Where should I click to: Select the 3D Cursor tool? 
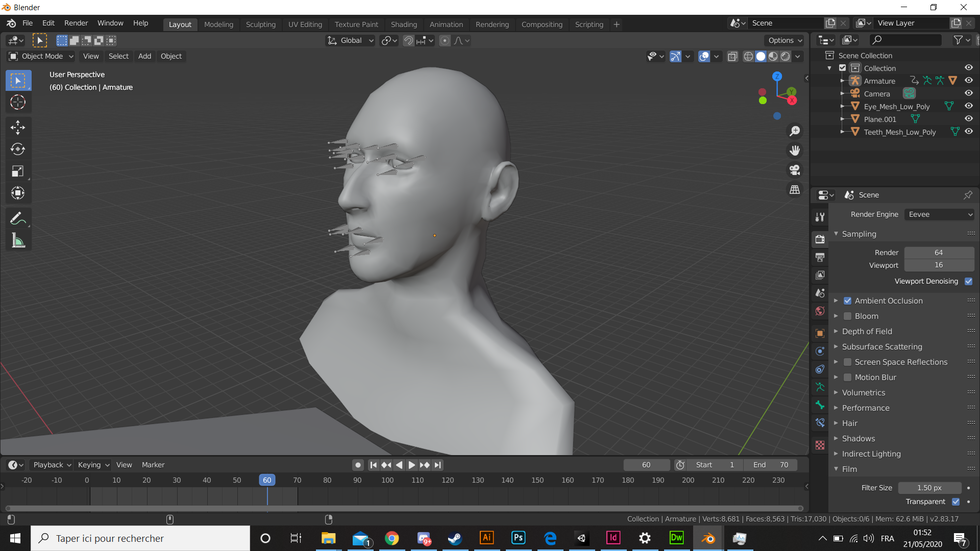pos(18,103)
